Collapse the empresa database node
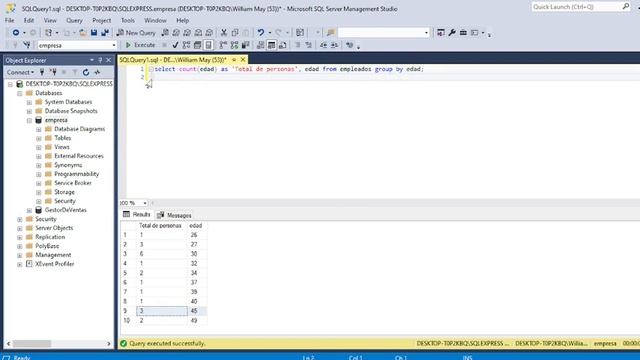Viewport: 640px width, 360px height. point(29,120)
